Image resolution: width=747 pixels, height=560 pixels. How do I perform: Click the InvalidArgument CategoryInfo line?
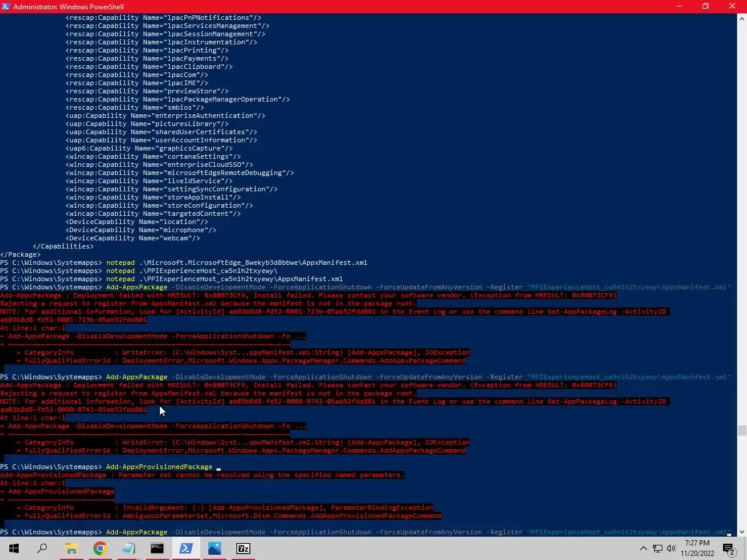pos(225,508)
